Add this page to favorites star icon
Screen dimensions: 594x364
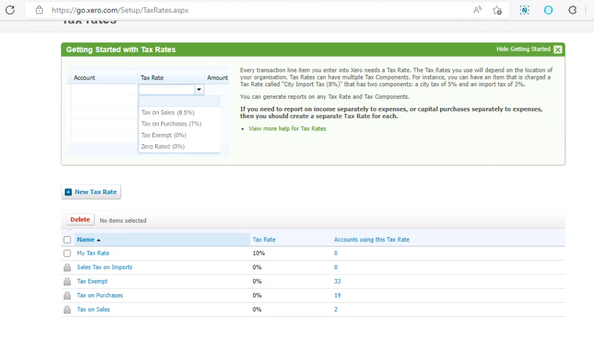coord(497,10)
